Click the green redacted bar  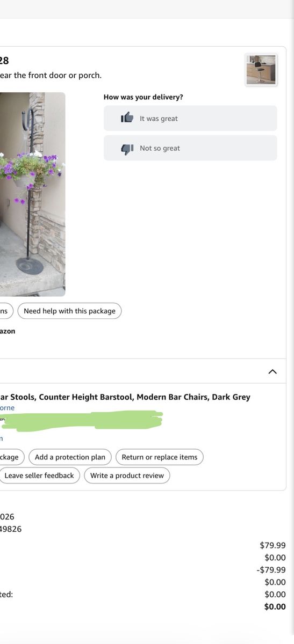[82, 421]
